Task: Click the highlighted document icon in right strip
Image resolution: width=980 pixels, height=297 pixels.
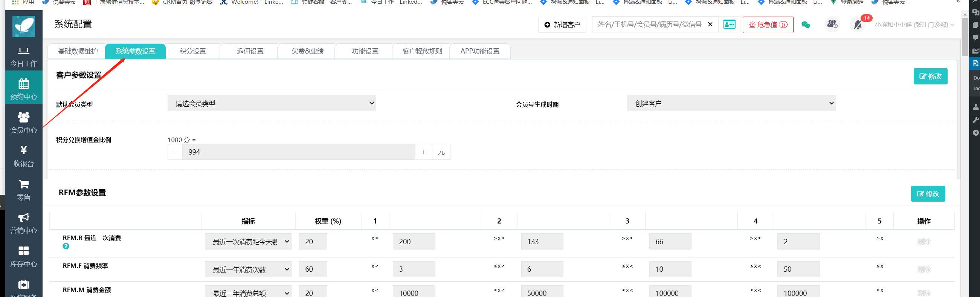Action: pyautogui.click(x=975, y=63)
